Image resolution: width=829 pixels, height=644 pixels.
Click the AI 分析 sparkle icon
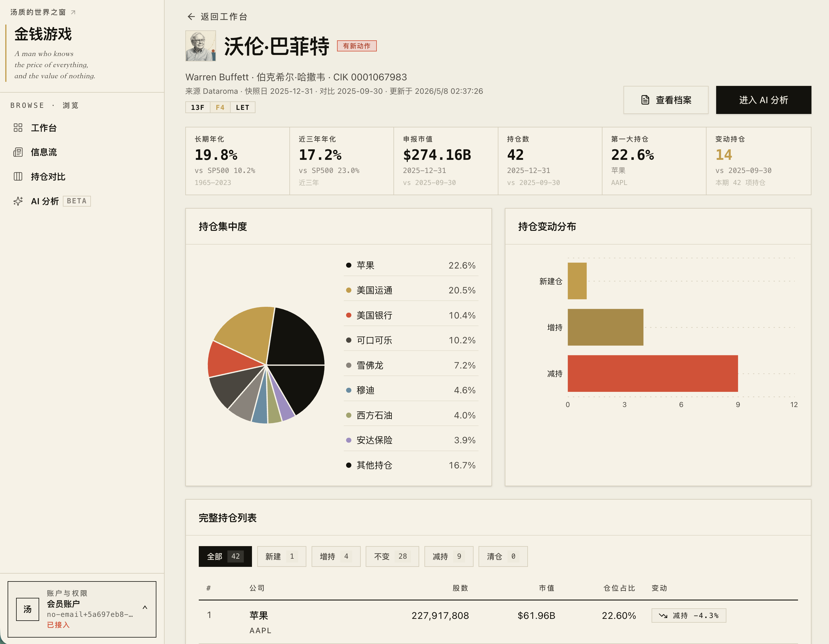[x=18, y=201]
